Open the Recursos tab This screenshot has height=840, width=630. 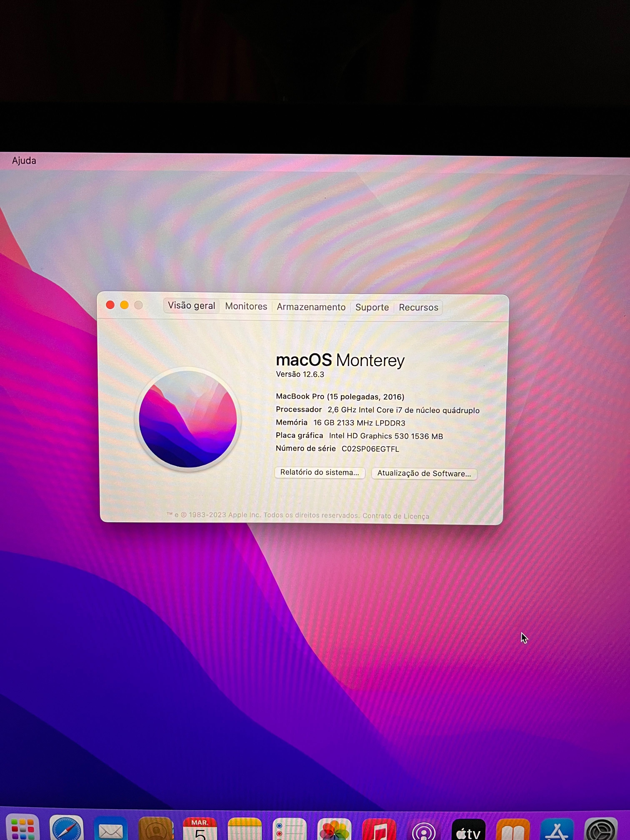pyautogui.click(x=419, y=307)
